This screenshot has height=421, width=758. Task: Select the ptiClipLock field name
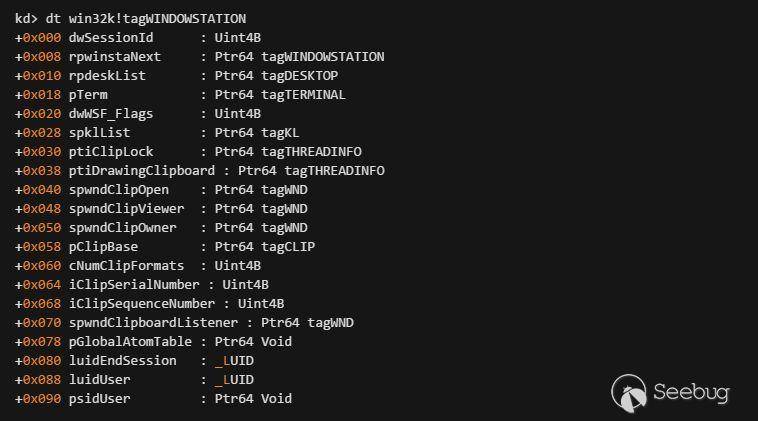(x=111, y=151)
